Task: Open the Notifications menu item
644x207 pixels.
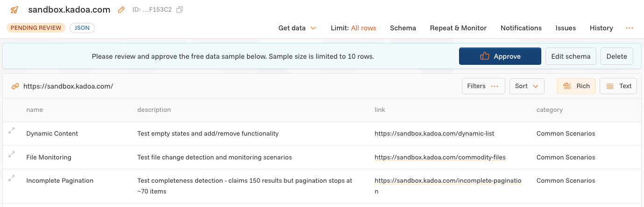Action: (521, 28)
